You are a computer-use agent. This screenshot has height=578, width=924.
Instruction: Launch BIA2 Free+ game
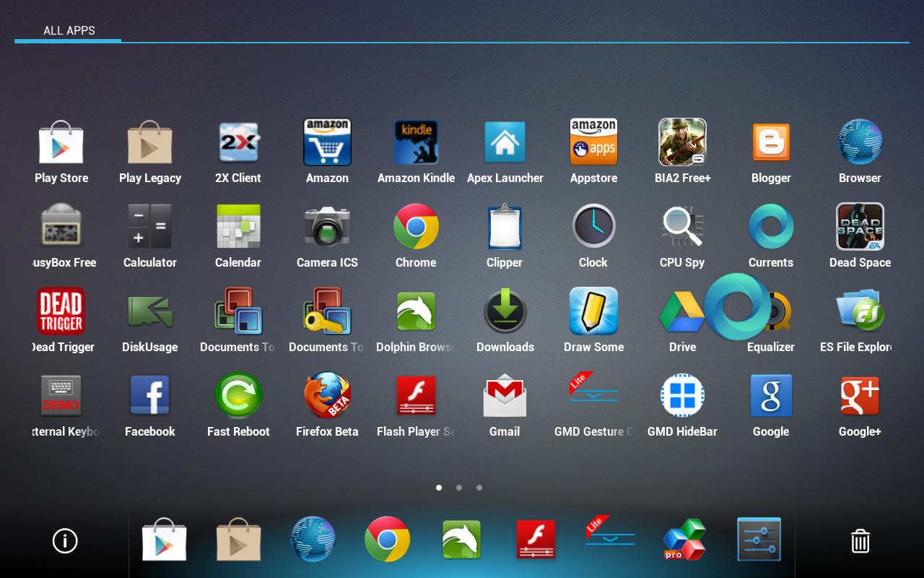tap(682, 142)
